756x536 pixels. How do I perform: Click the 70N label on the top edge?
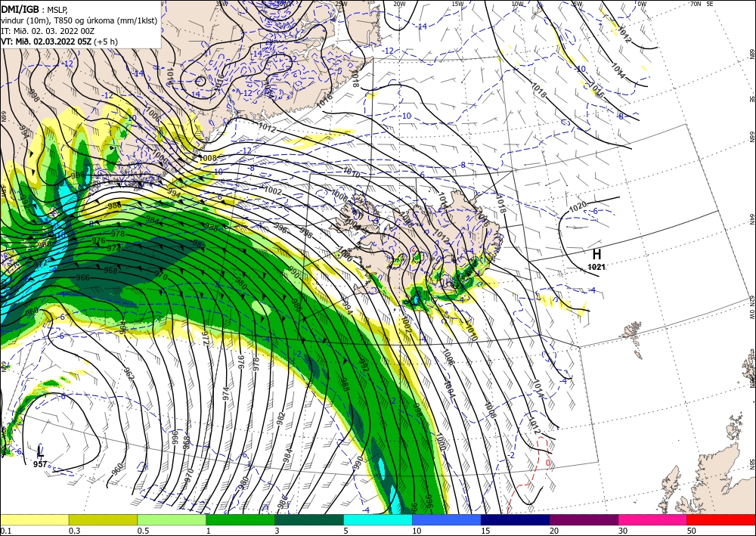696,4
